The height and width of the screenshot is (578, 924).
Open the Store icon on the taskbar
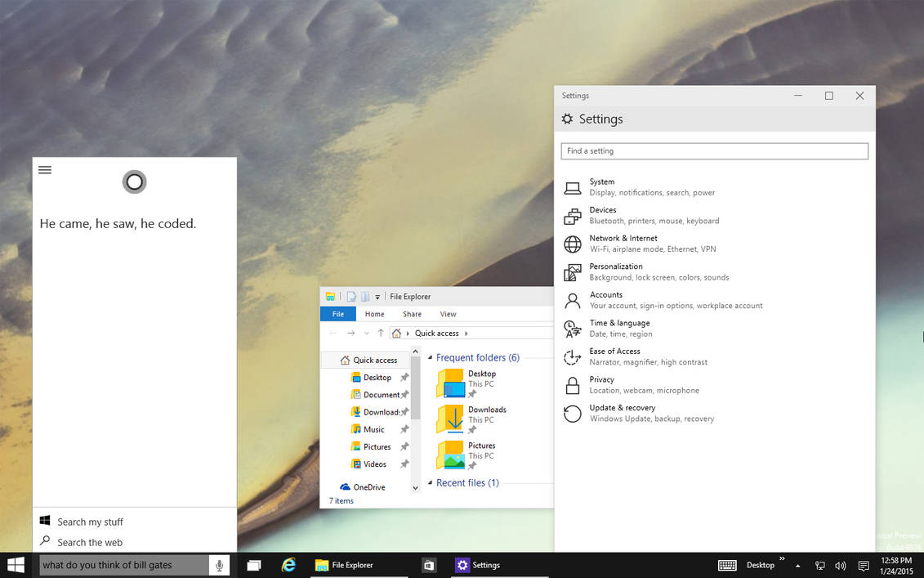coord(429,565)
